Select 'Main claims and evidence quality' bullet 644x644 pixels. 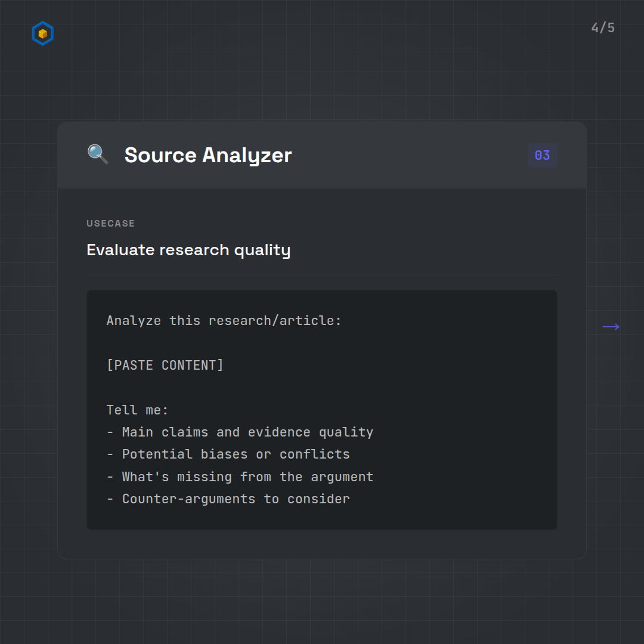(247, 432)
